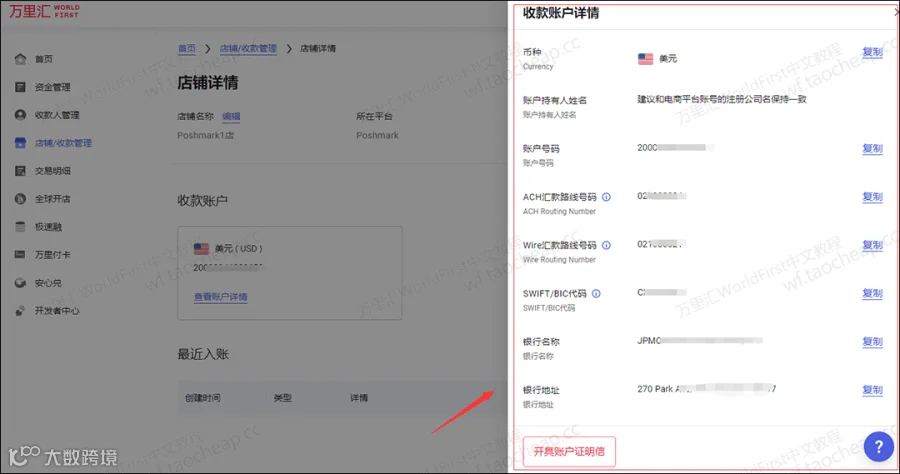
Task: Open the blue help question-mark button
Action: (x=878, y=446)
